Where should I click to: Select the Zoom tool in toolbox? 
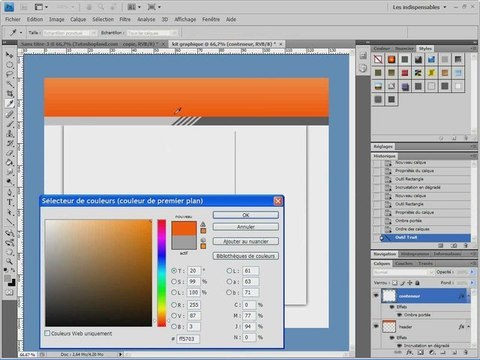tap(10, 261)
